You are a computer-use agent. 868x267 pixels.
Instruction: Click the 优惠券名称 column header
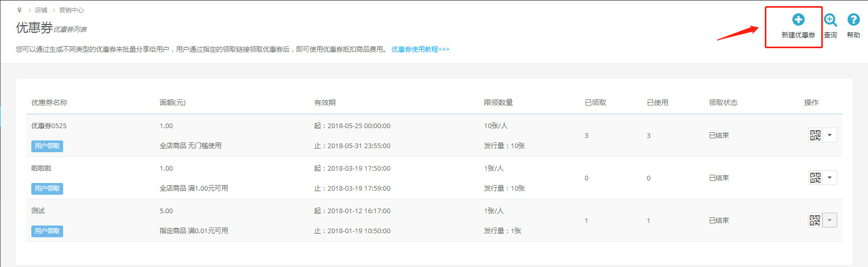point(49,102)
